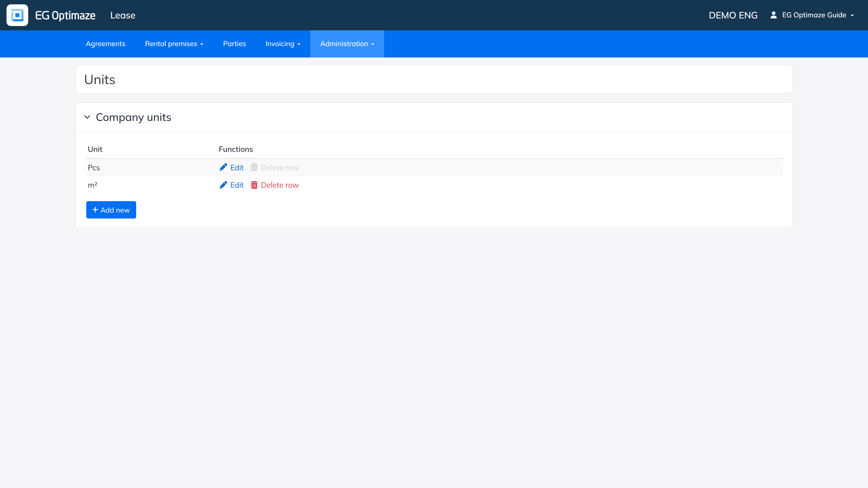Viewport: 868px width, 488px height.
Task: Click the DEMO ENG label
Action: (x=733, y=15)
